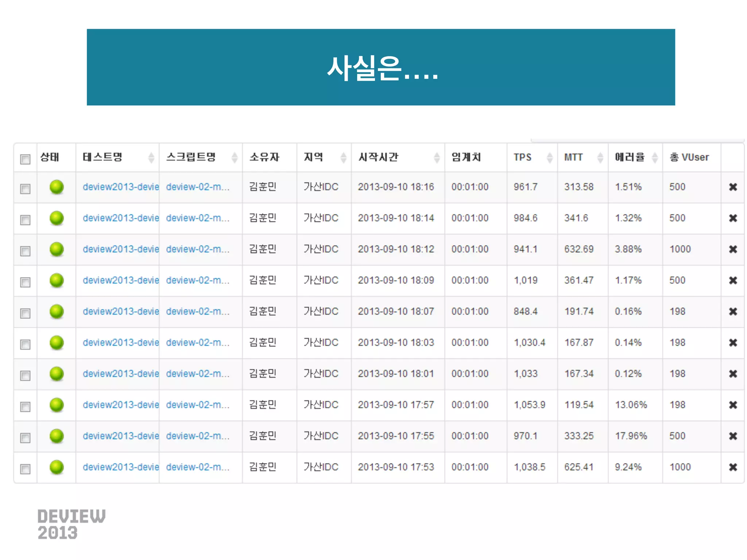Viewport: 747px width, 560px height.
Task: Delete the test started at 17:57
Action: pos(733,405)
